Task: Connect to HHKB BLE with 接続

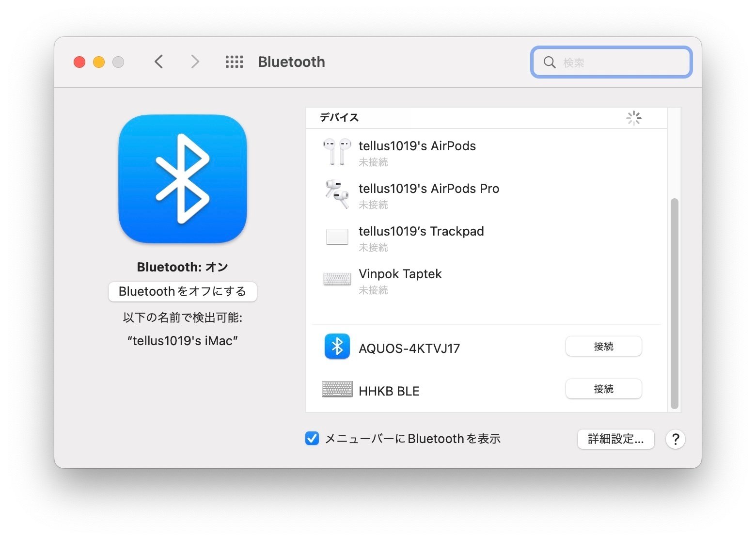Action: (x=604, y=389)
